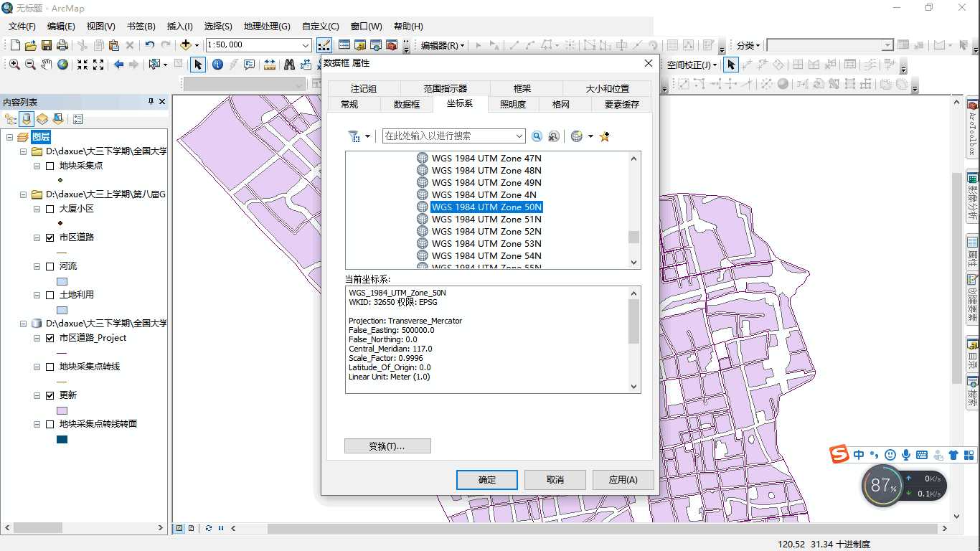This screenshot has height=551, width=980.
Task: Switch to the 常规 tab
Action: click(x=349, y=105)
